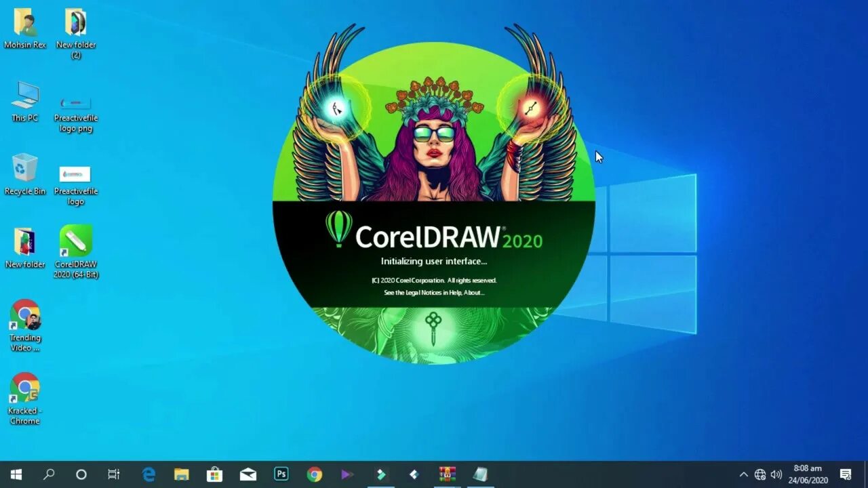The image size is (868, 488).
Task: Open the Windows Start menu
Action: click(x=16, y=474)
